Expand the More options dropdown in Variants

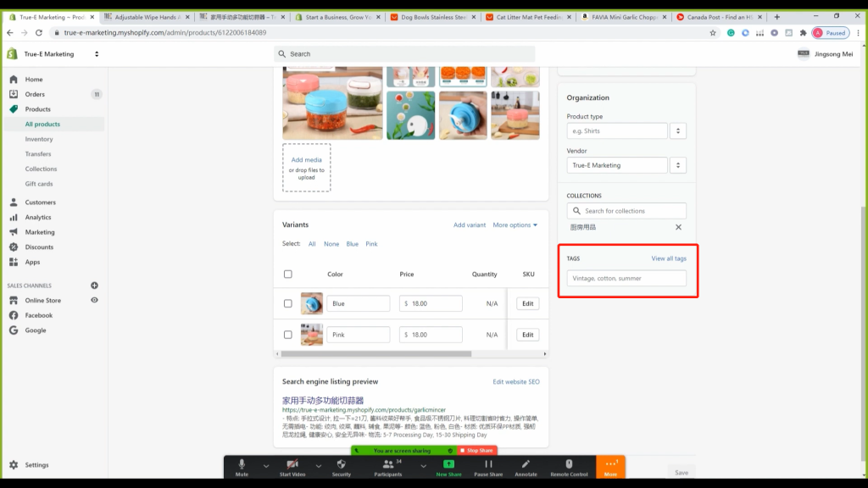[x=514, y=225]
